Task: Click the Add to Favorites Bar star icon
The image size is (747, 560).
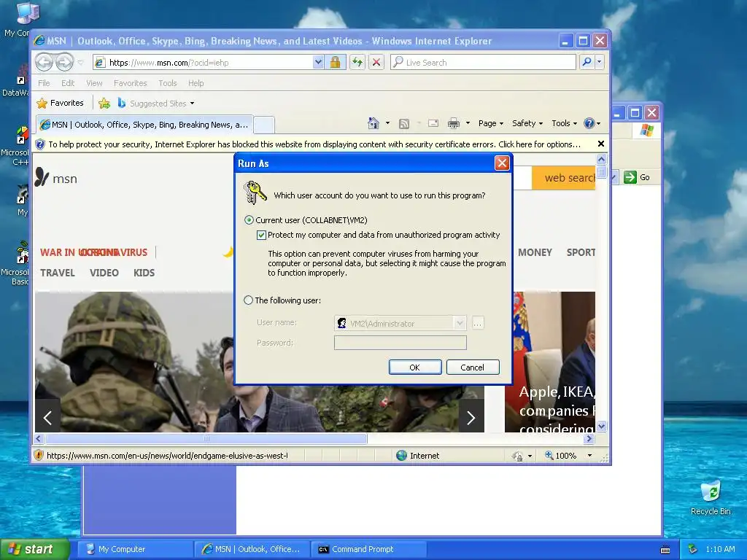Action: (x=104, y=103)
